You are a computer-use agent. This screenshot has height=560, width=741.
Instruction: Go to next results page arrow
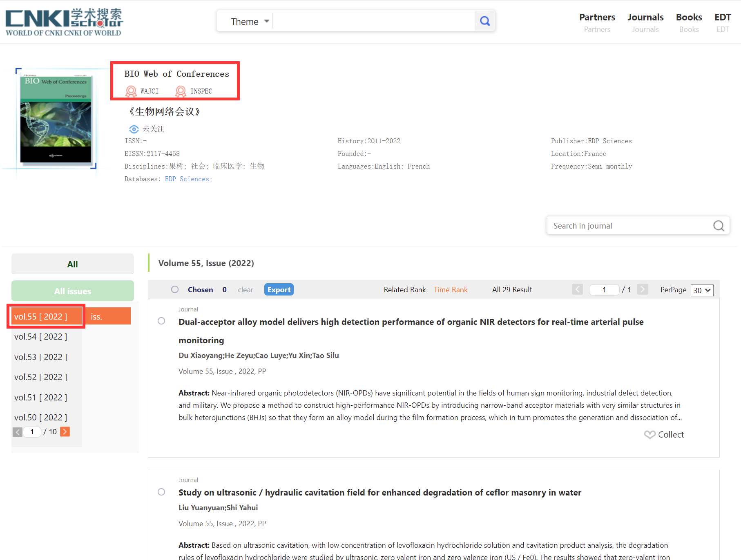click(643, 289)
